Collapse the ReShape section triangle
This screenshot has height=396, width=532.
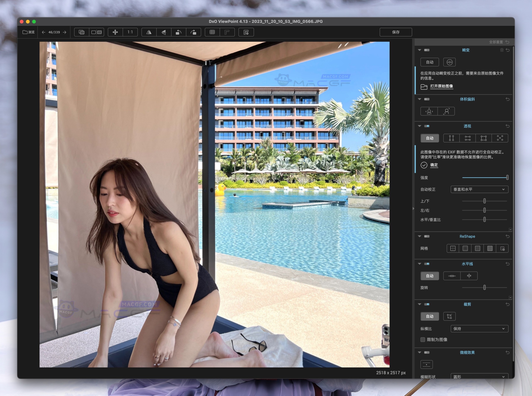click(420, 236)
